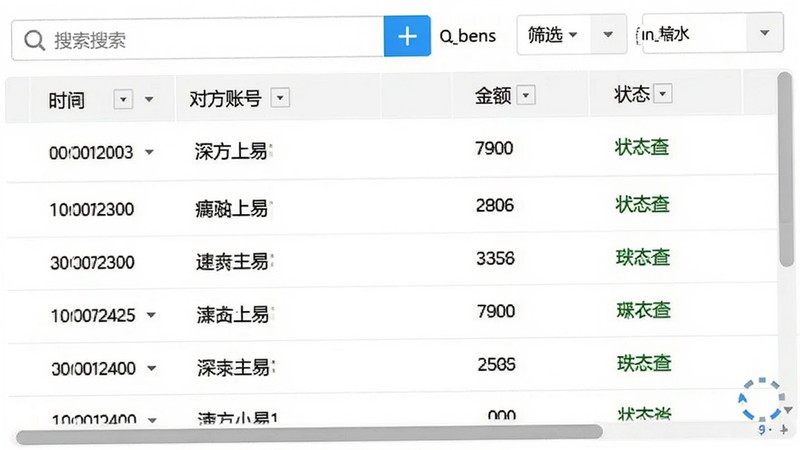Image resolution: width=800 pixels, height=450 pixels.
Task: Click amount 3356
Action: coord(495,258)
